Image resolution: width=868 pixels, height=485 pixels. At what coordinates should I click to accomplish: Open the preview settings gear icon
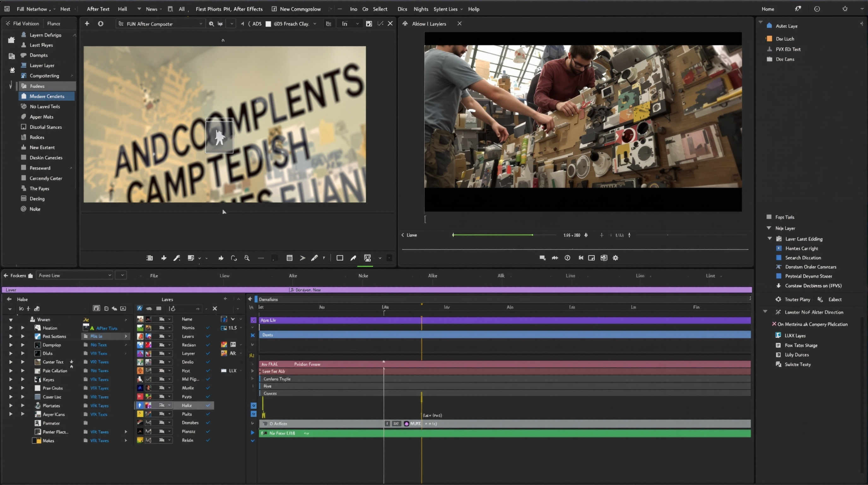coord(615,258)
